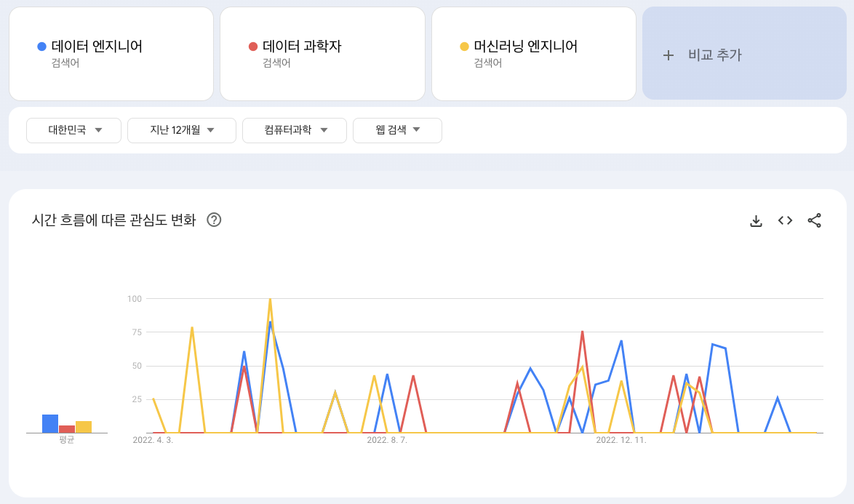This screenshot has height=504, width=854.
Task: Expand the 웹 검색 search type dropdown
Action: coord(397,130)
